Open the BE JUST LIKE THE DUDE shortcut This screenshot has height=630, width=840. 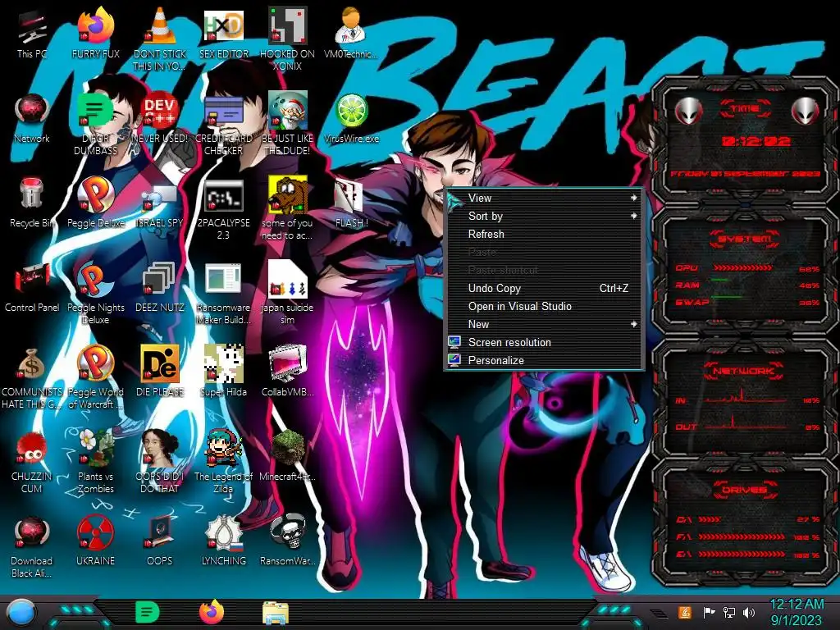point(287,123)
